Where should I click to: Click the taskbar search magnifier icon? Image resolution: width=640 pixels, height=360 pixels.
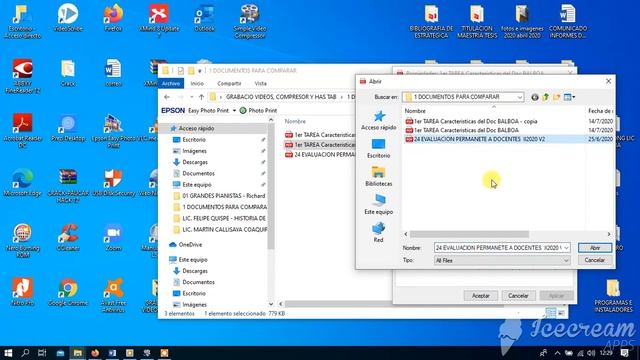25,353
